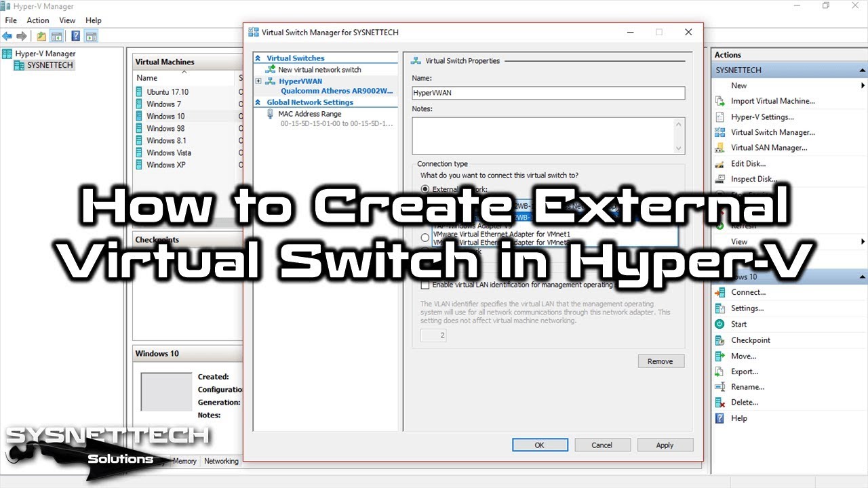
Task: Click inside the Notes text area
Action: click(542, 136)
